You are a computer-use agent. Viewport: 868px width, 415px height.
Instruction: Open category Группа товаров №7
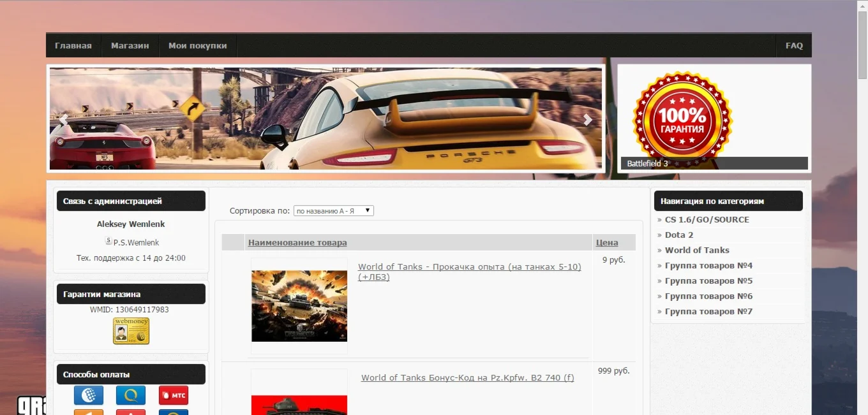709,311
